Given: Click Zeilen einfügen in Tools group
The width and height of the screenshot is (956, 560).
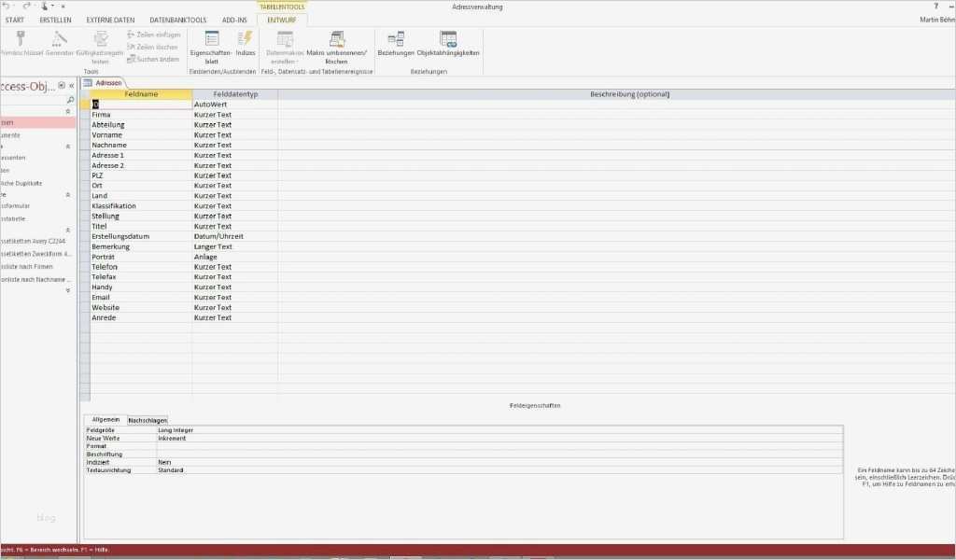Looking at the screenshot, I should point(154,35).
